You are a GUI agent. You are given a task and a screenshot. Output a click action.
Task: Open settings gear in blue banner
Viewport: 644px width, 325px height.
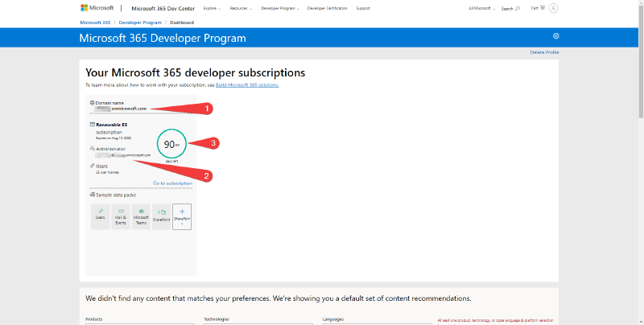(x=555, y=36)
